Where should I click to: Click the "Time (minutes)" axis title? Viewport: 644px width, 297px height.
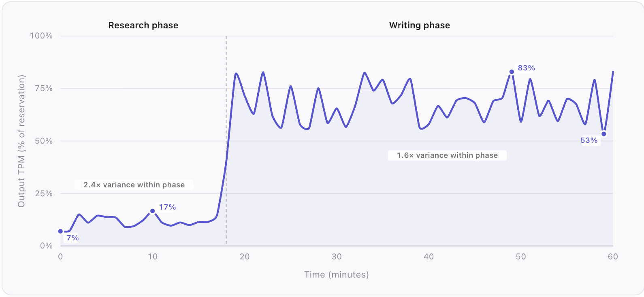pyautogui.click(x=337, y=275)
